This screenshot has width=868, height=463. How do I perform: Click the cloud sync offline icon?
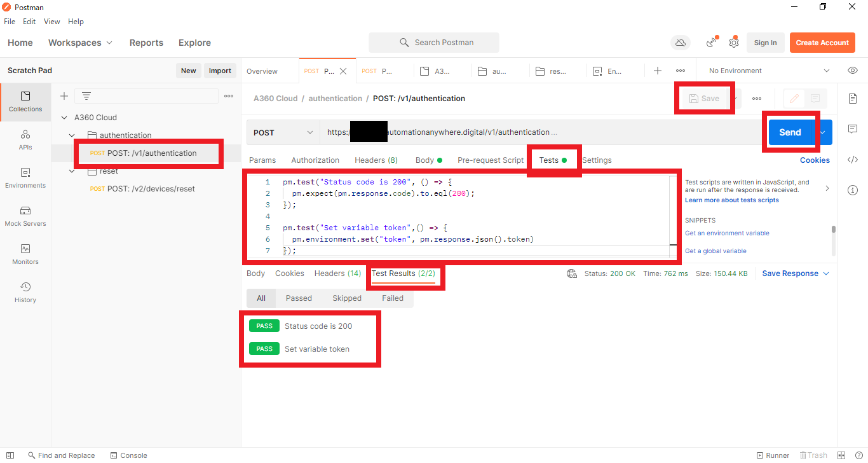[681, 43]
